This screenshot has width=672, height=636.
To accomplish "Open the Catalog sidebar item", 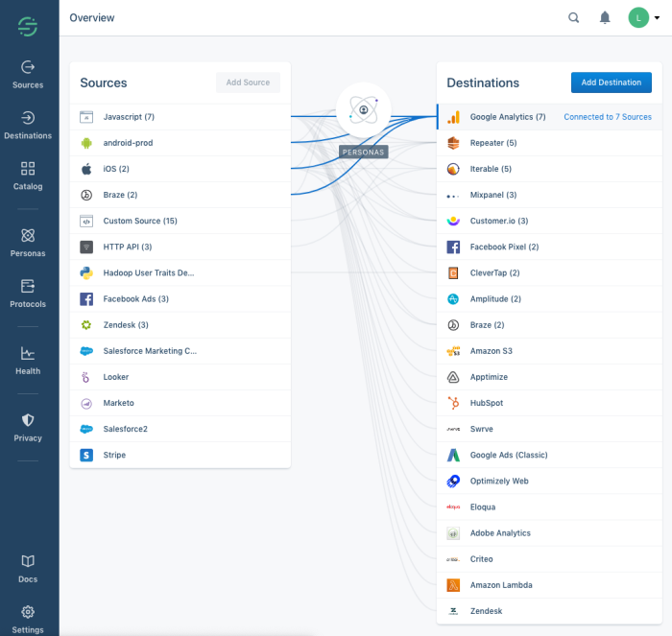I will (28, 176).
